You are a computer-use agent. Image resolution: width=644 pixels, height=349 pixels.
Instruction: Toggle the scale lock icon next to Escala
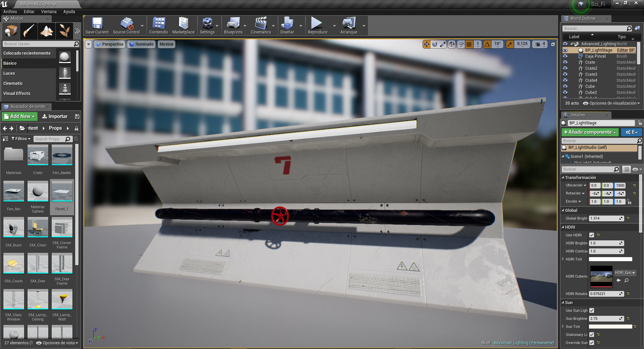pos(629,201)
